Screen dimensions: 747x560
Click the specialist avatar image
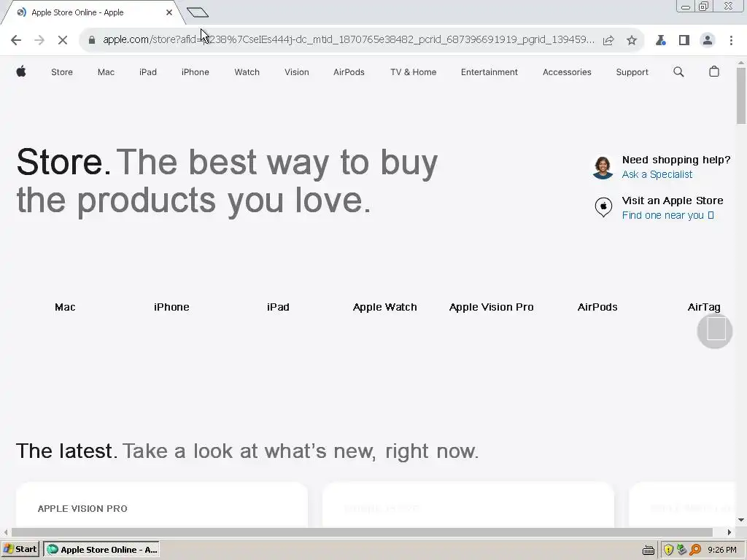[x=603, y=167]
